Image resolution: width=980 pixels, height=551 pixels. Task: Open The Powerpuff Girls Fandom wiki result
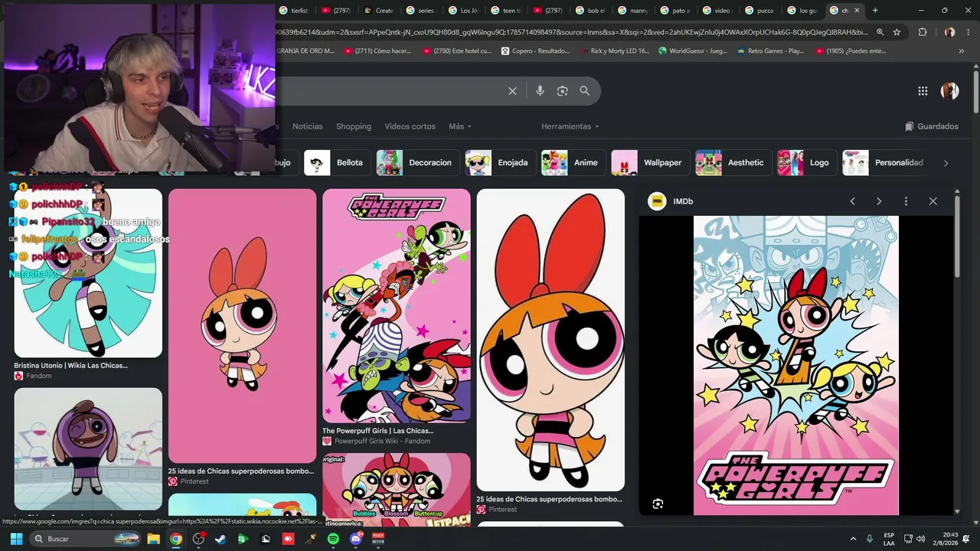point(377,431)
